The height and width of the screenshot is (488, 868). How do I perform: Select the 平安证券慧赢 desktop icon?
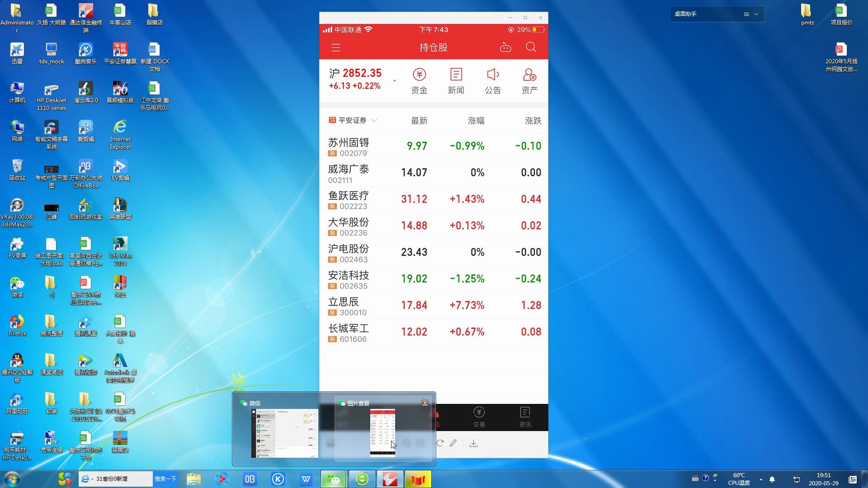120,53
